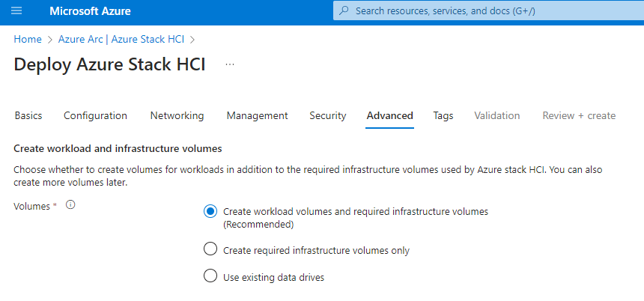Select Create workload volumes and required infrastructure
The image size is (644, 301).
[211, 212]
